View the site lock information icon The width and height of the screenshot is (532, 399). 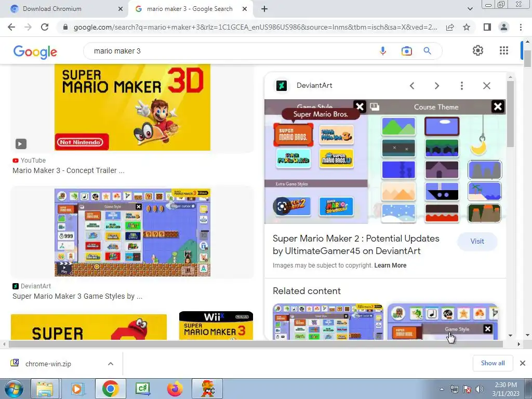coord(65,27)
